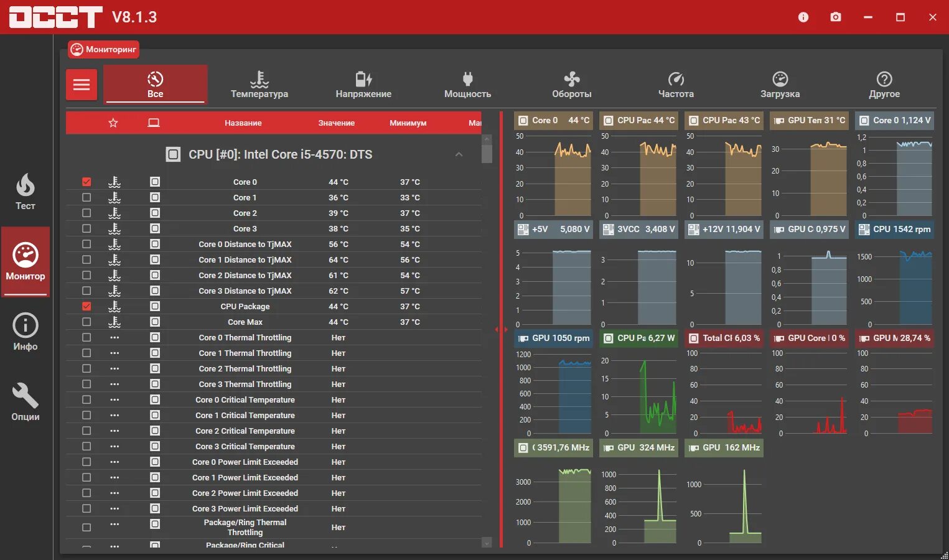Click the GPU Core 0 % graph header icon
The height and width of the screenshot is (560, 949).
coord(778,338)
